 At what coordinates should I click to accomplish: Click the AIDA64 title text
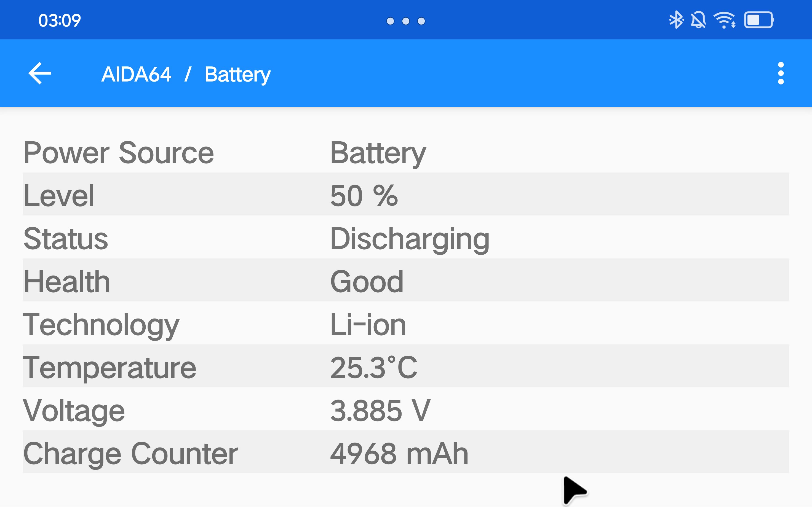136,74
